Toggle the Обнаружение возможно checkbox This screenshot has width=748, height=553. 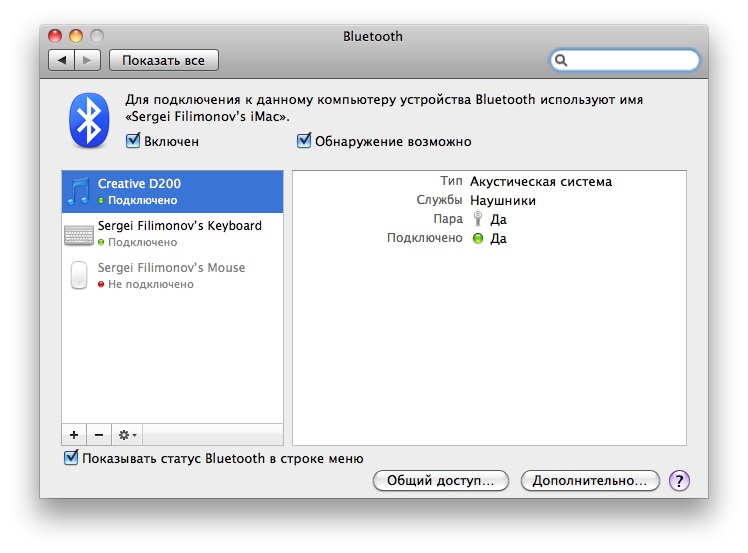304,141
